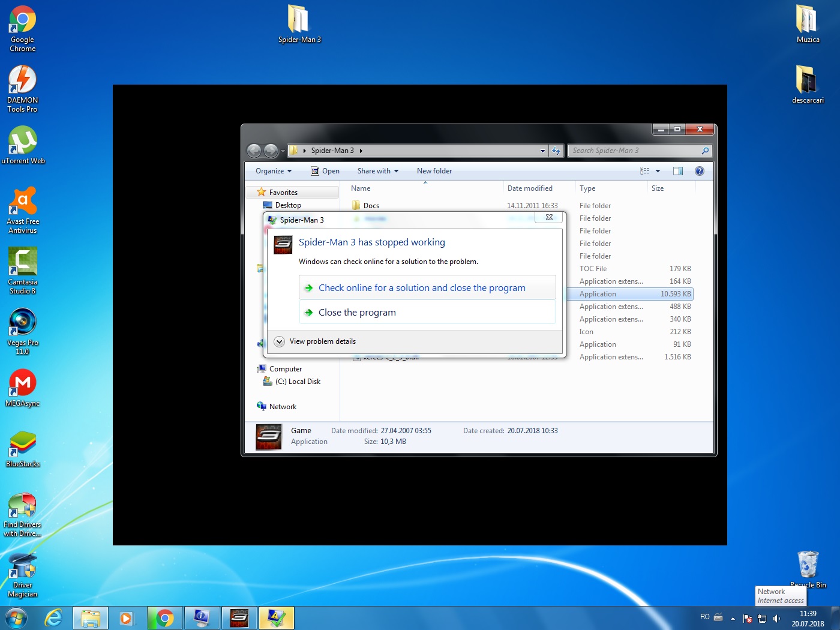Open Windows Media Player taskbar icon
Screen dimensions: 840x630
[x=126, y=618]
